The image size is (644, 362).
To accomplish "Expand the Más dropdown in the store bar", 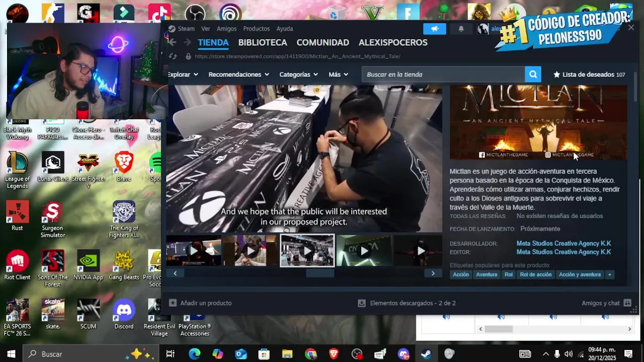I will [x=338, y=74].
